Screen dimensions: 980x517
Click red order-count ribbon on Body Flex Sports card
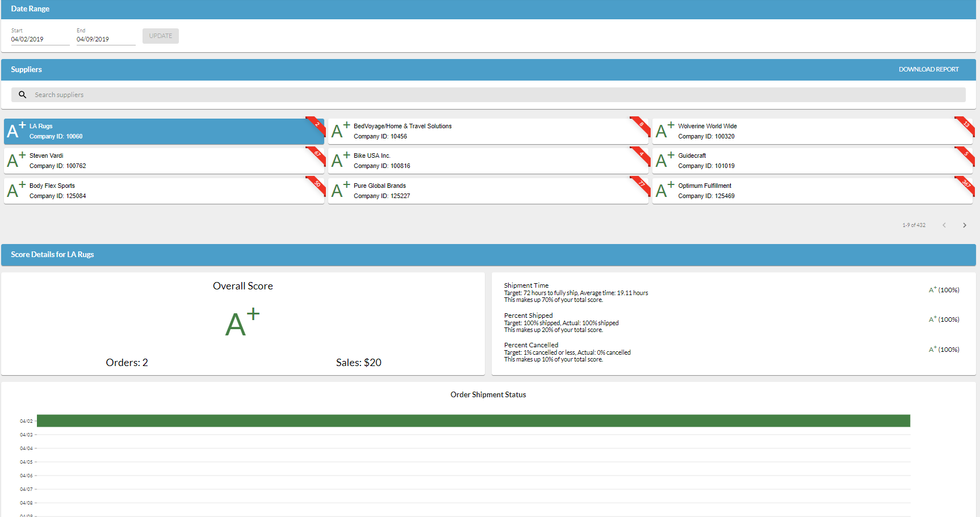pos(317,184)
